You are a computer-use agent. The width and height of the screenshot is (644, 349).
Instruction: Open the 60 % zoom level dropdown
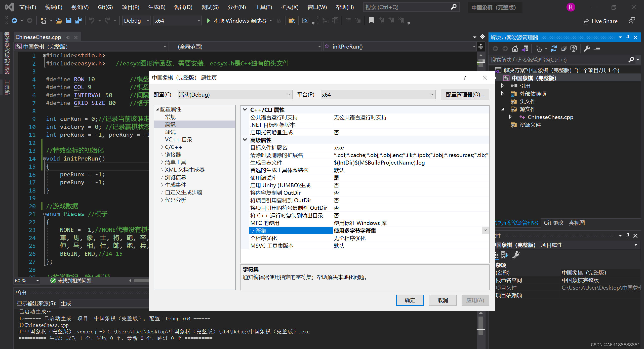[x=37, y=281]
